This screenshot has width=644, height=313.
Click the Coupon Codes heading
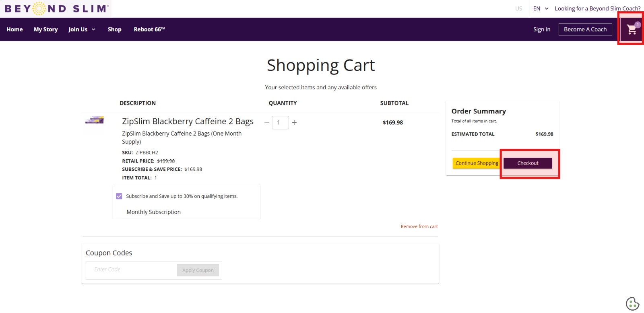pyautogui.click(x=109, y=253)
